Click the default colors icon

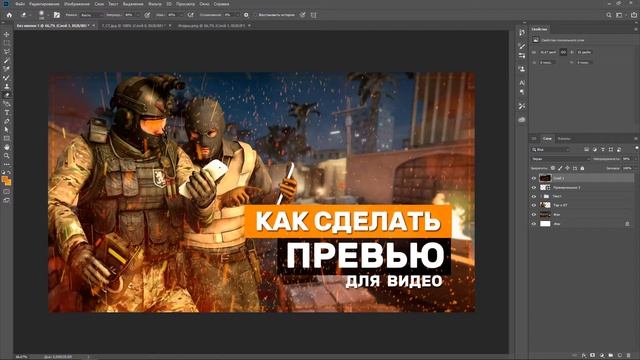(x=4, y=173)
